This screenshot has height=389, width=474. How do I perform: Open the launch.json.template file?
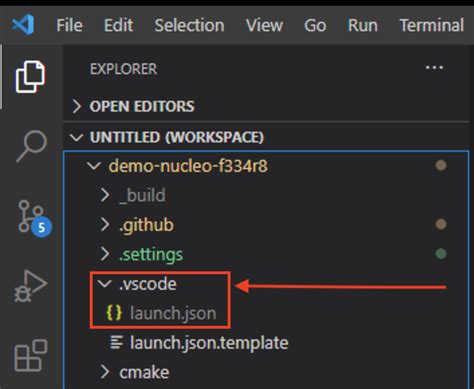coord(209,343)
